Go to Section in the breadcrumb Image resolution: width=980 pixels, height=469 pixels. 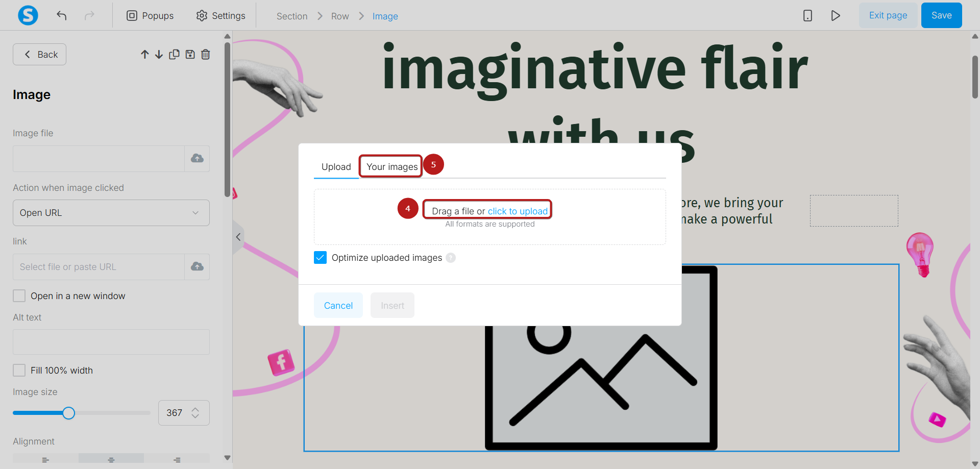[x=292, y=16]
